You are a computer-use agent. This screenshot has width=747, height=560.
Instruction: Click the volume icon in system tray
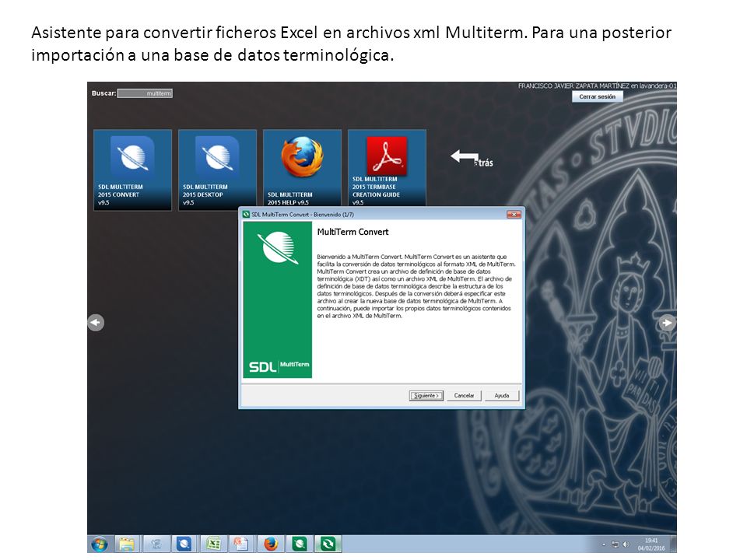pos(626,544)
